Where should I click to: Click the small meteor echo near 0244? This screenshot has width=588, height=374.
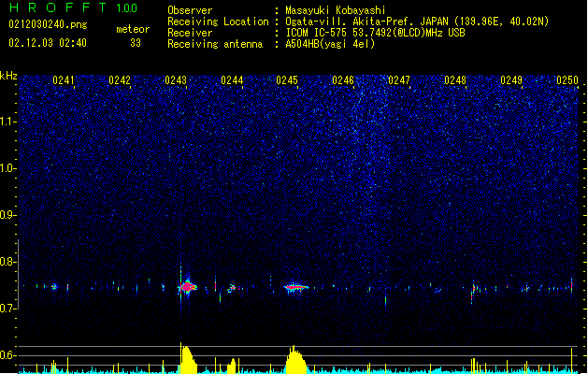pyautogui.click(x=232, y=289)
